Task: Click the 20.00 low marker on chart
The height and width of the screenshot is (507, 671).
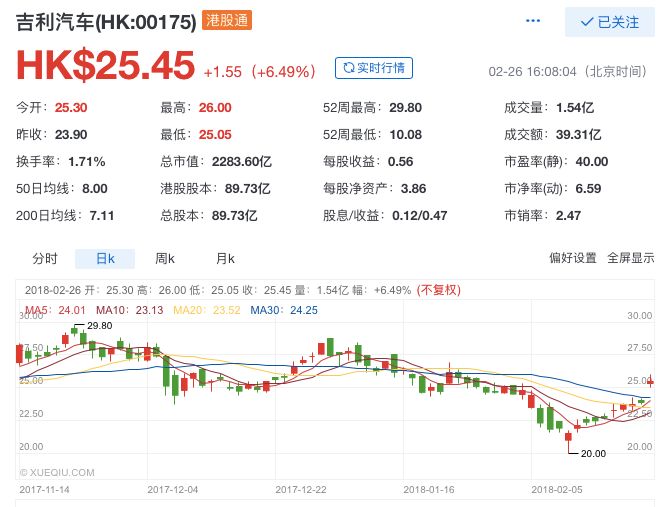Action: click(593, 454)
